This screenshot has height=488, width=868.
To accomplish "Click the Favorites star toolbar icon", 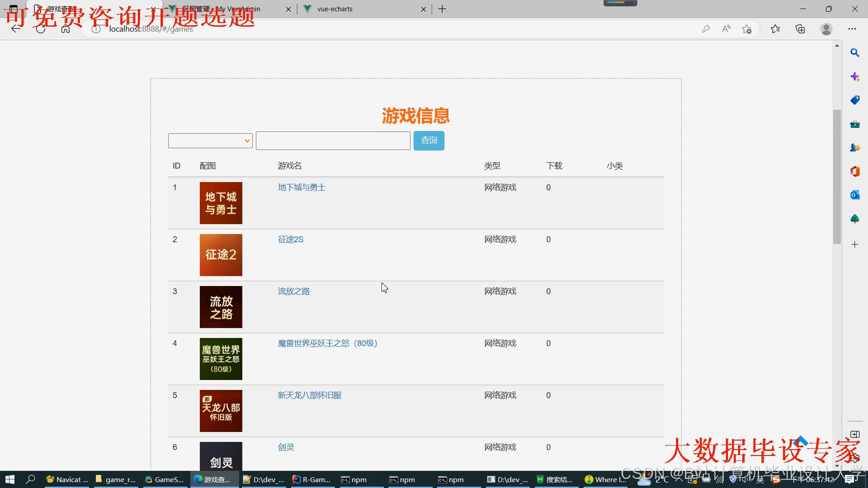I will click(775, 29).
